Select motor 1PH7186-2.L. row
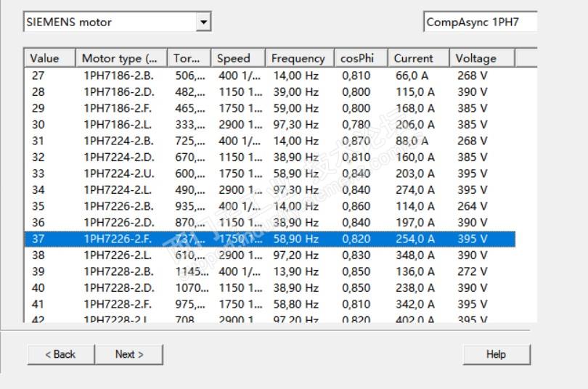The height and width of the screenshot is (389, 588). coord(270,124)
